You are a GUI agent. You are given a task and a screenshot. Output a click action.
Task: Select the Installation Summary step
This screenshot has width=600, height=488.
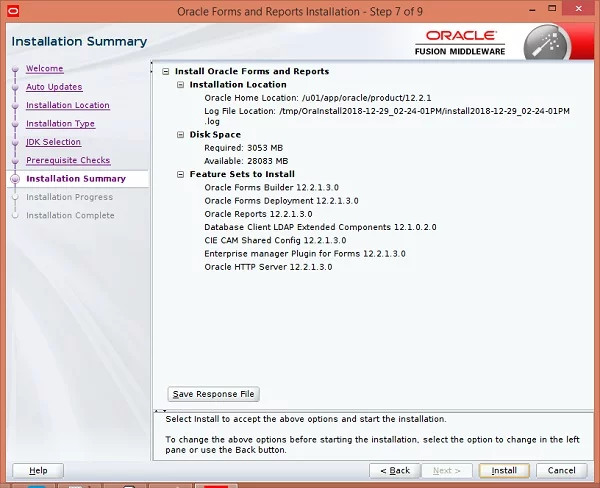click(76, 179)
